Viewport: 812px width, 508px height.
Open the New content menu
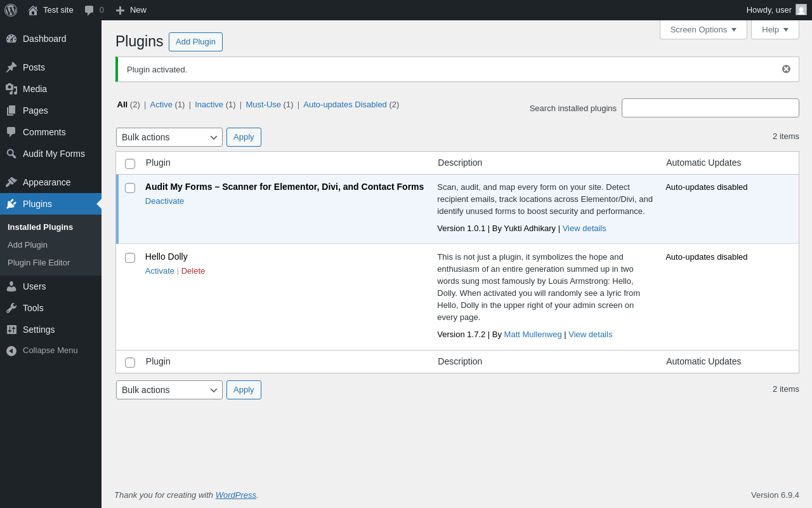(x=131, y=10)
